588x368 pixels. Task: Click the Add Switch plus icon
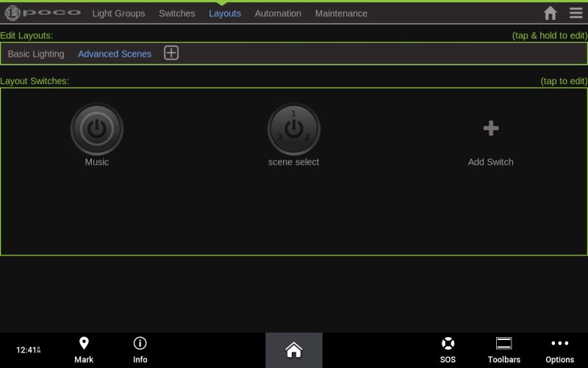point(491,129)
